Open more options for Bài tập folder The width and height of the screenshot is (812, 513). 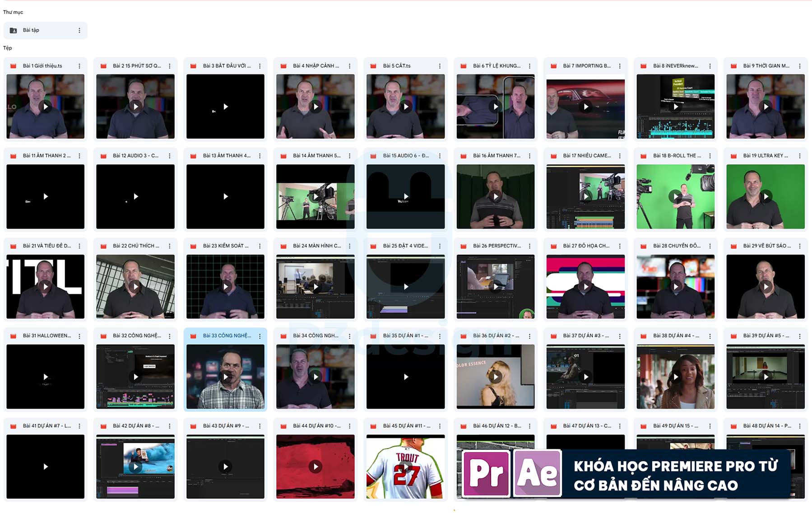coord(79,30)
